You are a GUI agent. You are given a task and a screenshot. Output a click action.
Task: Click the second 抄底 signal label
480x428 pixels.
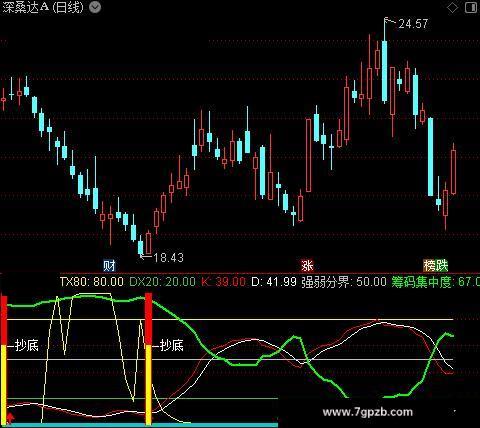172,345
